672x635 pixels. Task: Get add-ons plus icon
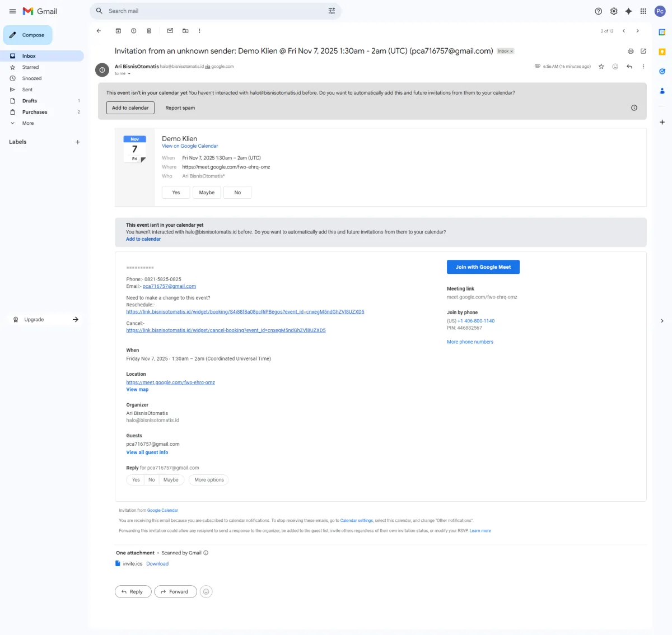(662, 122)
